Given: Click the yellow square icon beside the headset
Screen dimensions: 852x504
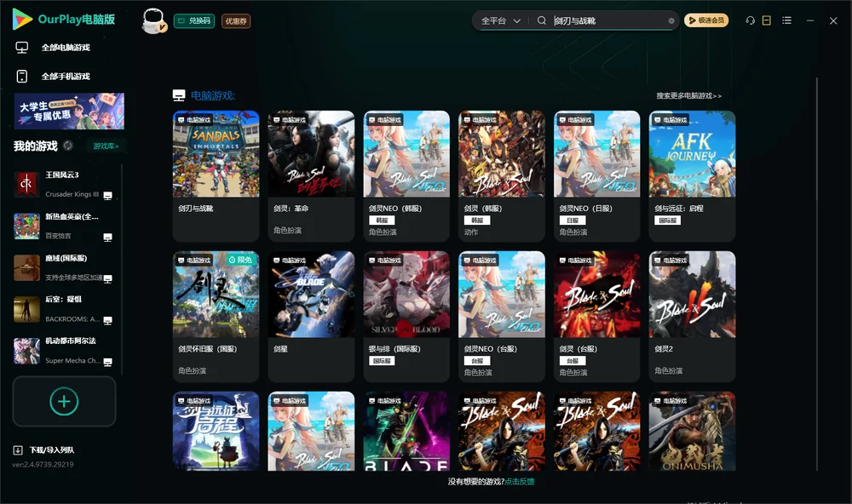Looking at the screenshot, I should pos(767,20).
